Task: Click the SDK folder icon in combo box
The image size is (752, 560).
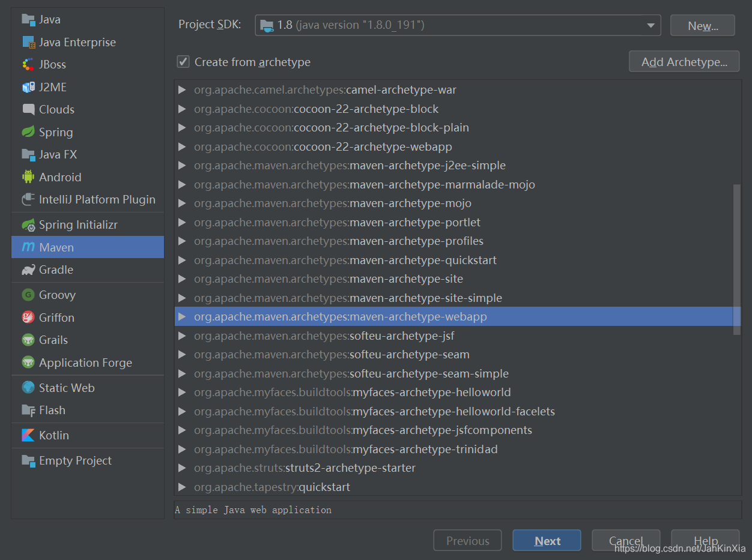Action: (x=267, y=25)
